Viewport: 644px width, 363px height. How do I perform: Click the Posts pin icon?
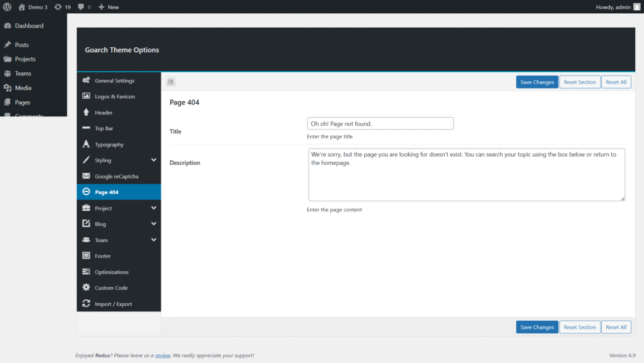coord(8,45)
